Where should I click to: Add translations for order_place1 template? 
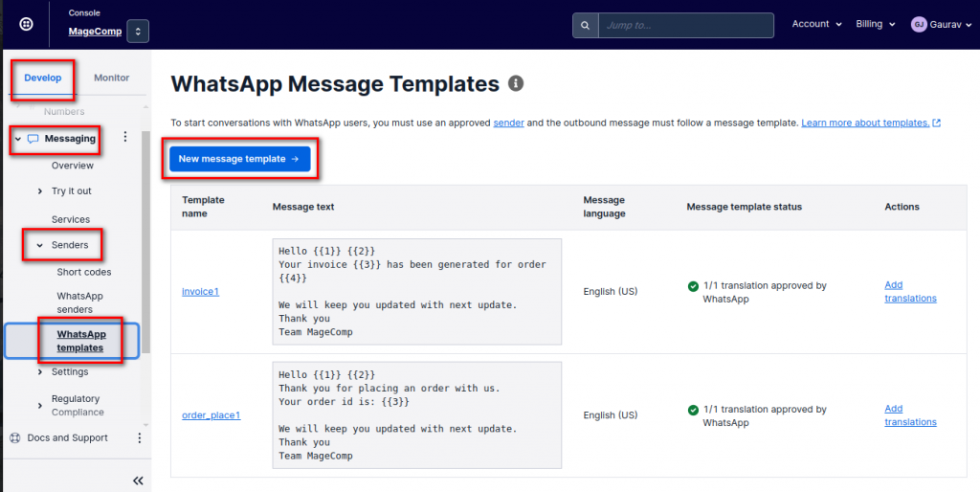[909, 415]
